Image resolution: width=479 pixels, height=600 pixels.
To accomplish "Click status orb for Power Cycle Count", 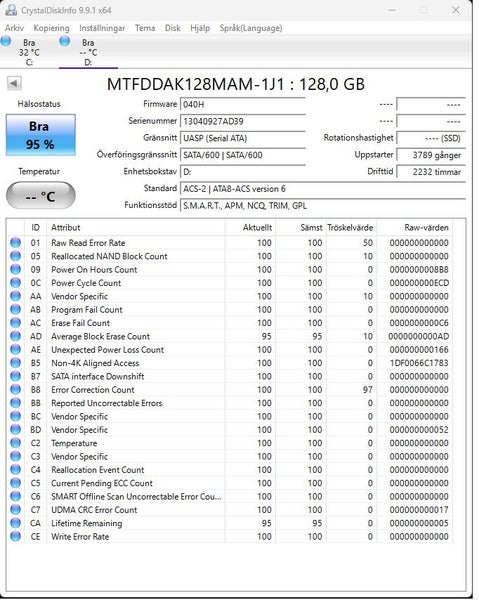I will click(x=15, y=283).
